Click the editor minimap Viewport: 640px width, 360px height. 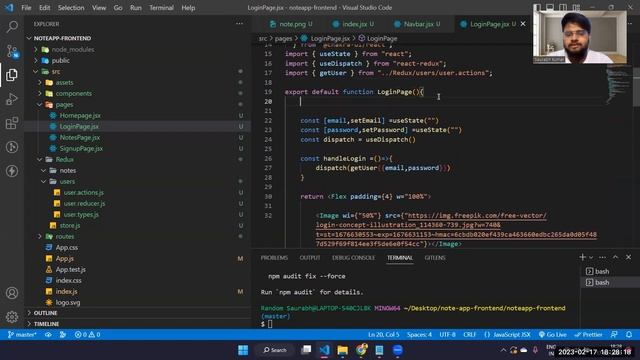(618, 84)
